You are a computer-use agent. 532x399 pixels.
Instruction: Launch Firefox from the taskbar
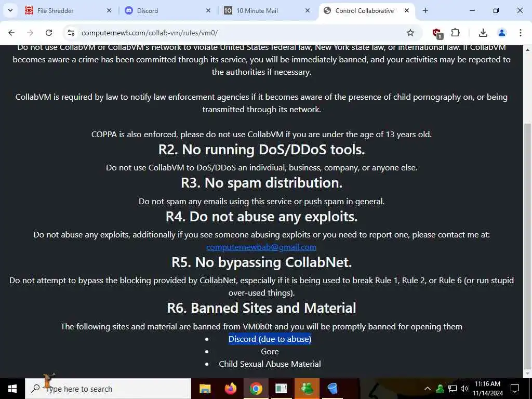tap(230, 389)
